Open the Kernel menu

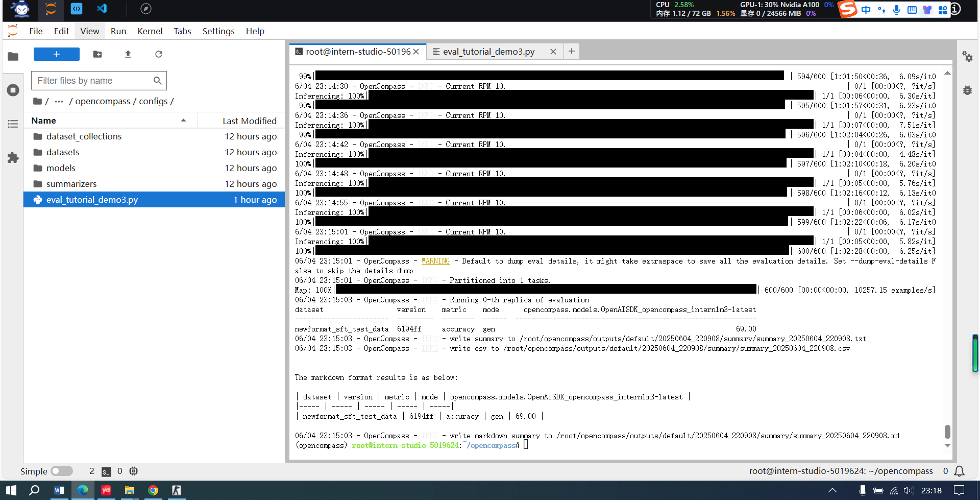tap(150, 31)
